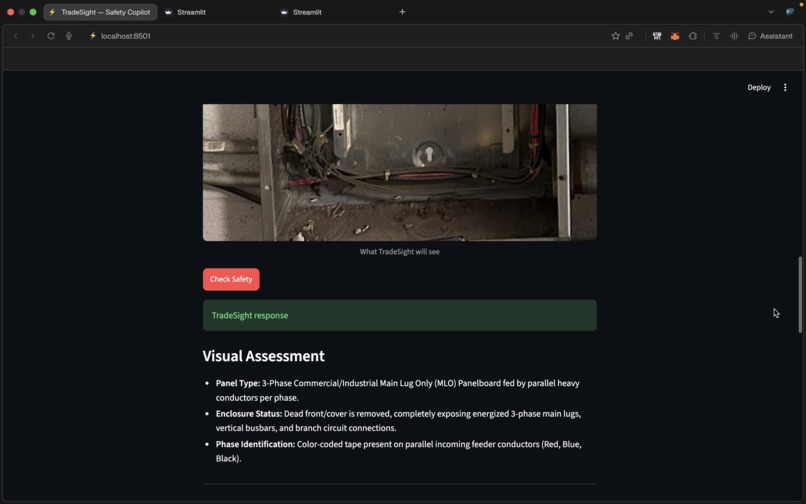Viewport: 806px width, 504px height.
Task: Click the reader view lines icon
Action: (716, 36)
